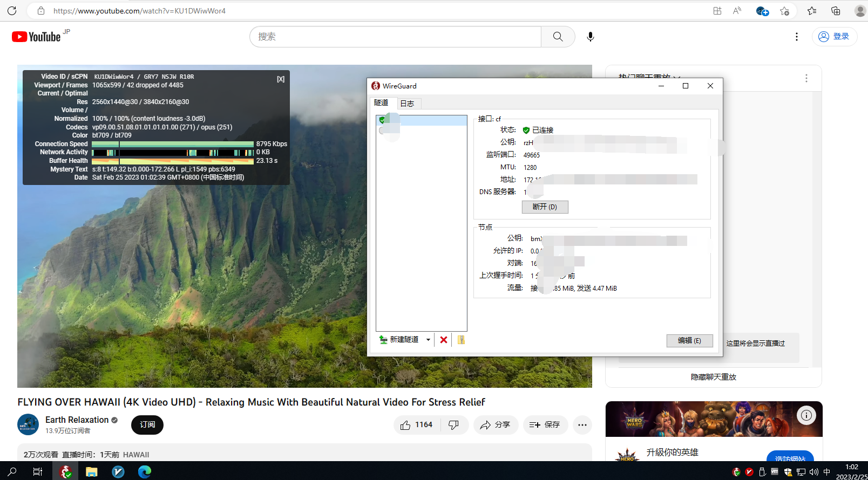Export tunnels using the zip archive icon

click(461, 340)
